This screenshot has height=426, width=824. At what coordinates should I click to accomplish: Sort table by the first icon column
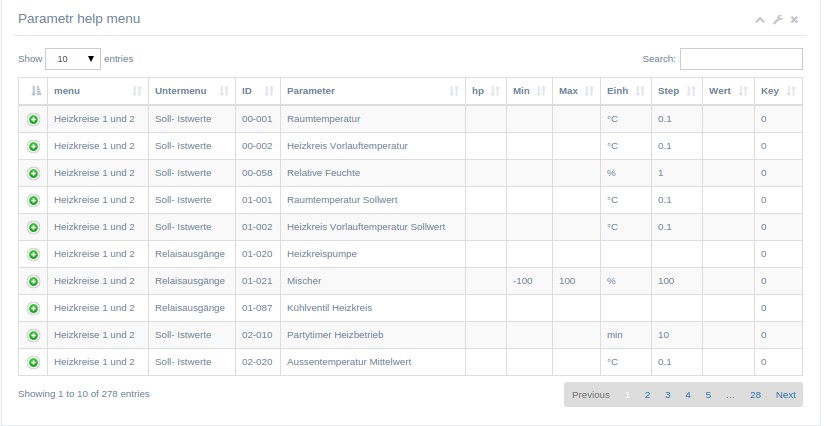(33, 91)
